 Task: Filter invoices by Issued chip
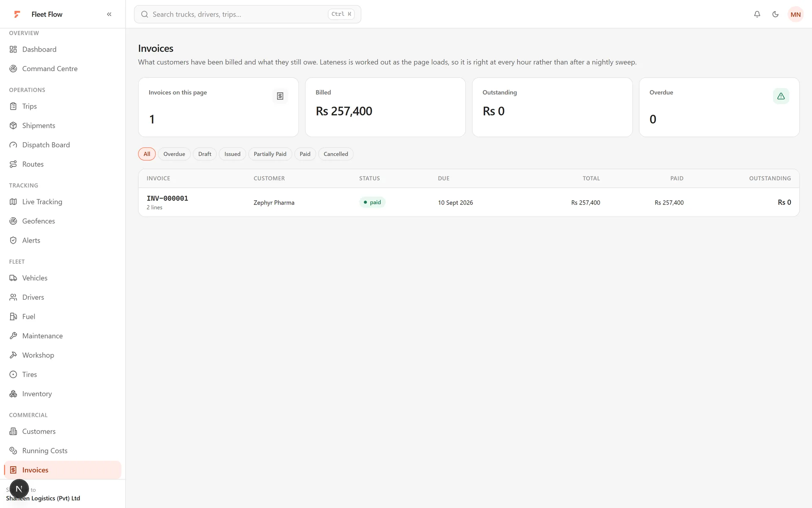pos(232,154)
